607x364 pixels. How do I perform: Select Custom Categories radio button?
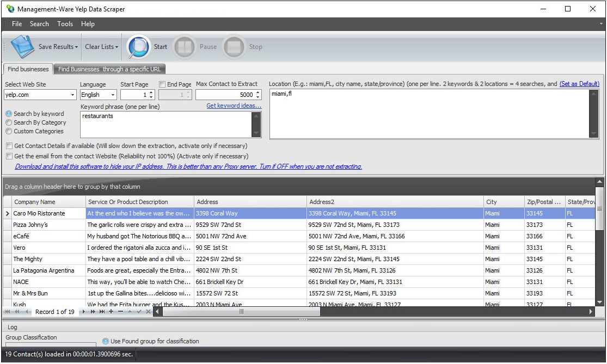coord(9,132)
